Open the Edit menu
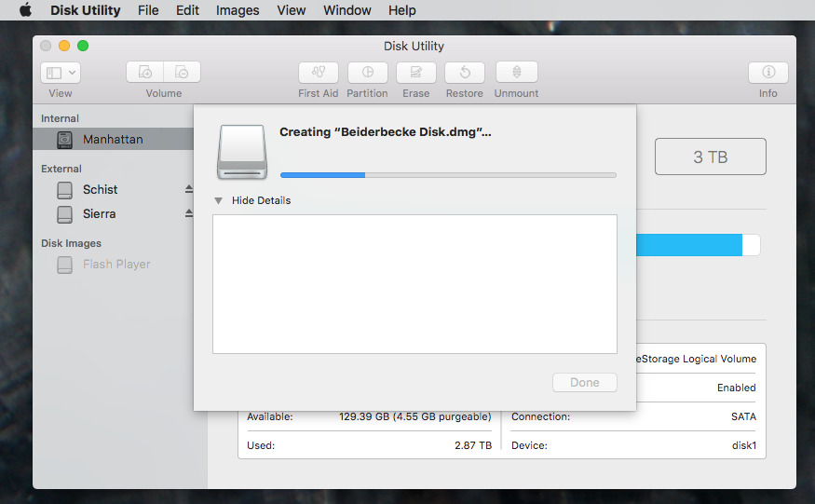 187,10
